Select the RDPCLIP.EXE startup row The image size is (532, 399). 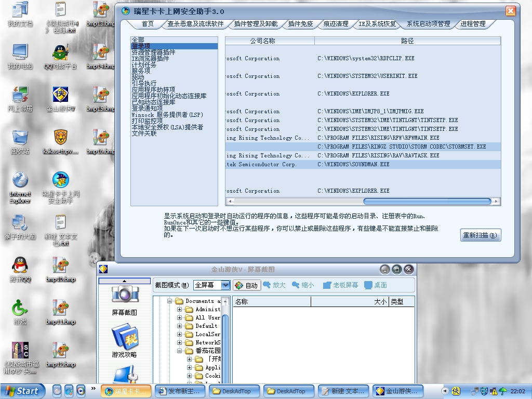click(x=363, y=58)
